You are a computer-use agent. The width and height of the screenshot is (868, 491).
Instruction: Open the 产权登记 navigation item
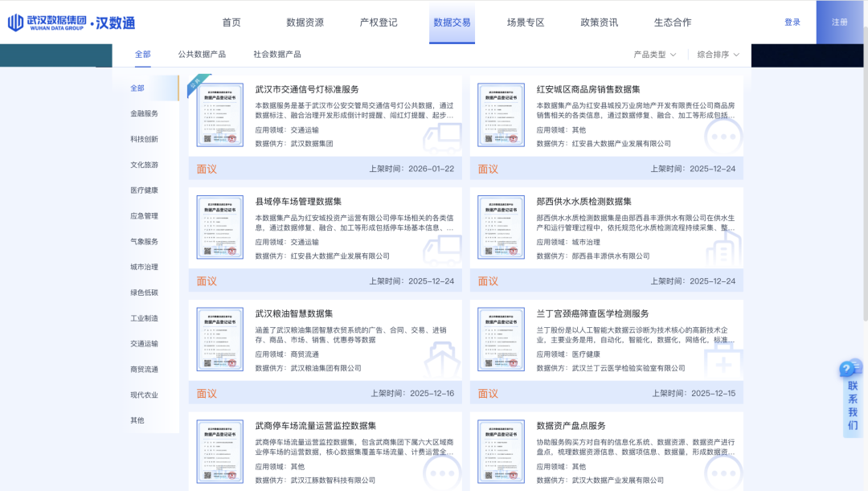click(x=379, y=23)
